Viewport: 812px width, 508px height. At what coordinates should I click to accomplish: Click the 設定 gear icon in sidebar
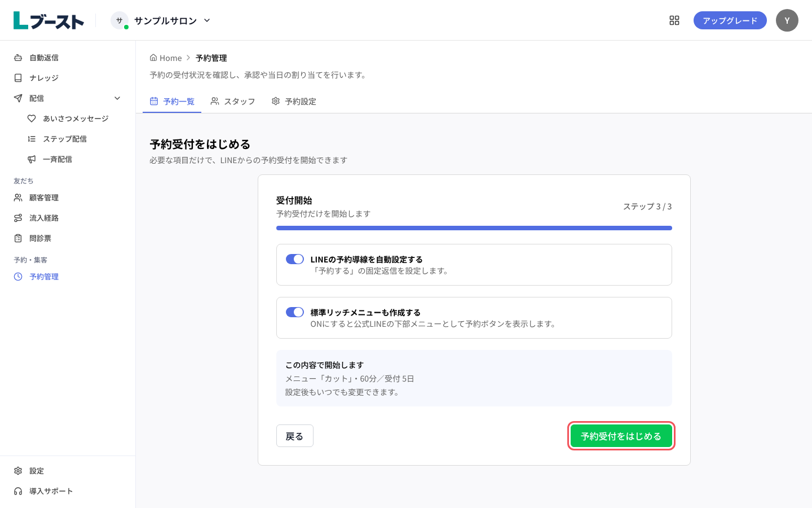(x=18, y=471)
